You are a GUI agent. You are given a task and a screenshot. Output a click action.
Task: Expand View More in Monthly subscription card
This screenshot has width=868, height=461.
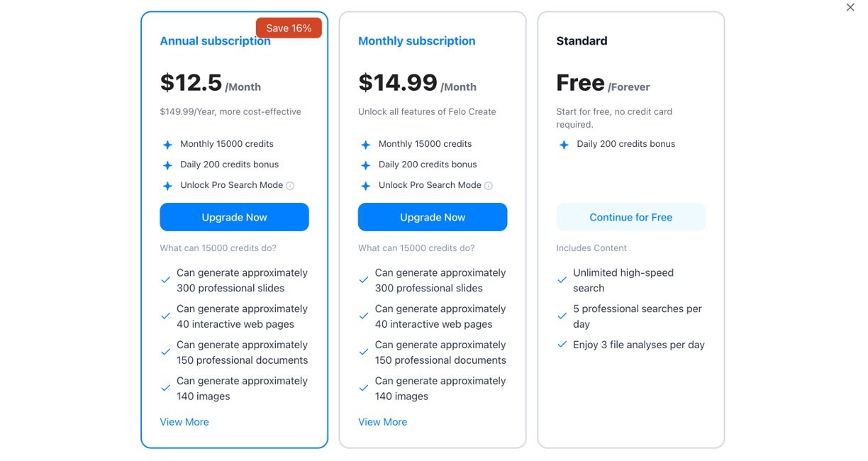[382, 422]
